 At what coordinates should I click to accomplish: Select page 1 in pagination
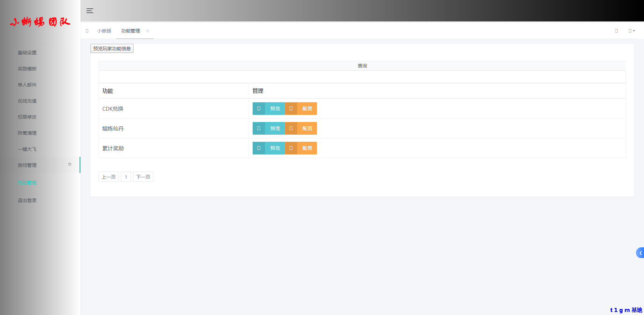[x=126, y=177]
